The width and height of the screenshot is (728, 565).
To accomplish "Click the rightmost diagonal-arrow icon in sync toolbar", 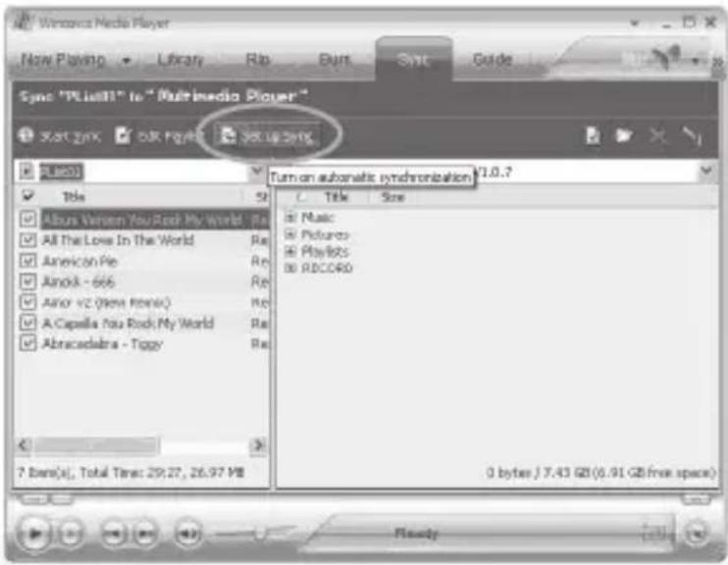I will pos(692,136).
